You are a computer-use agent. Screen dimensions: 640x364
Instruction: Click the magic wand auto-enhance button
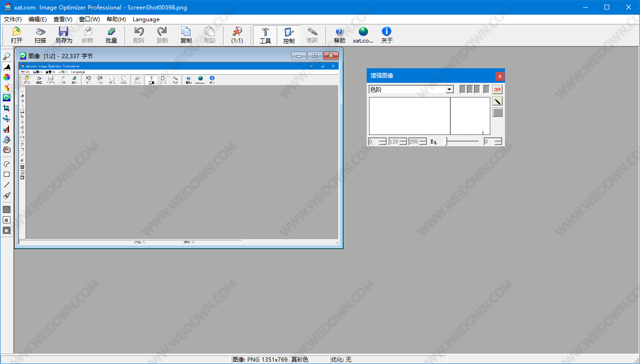[497, 101]
